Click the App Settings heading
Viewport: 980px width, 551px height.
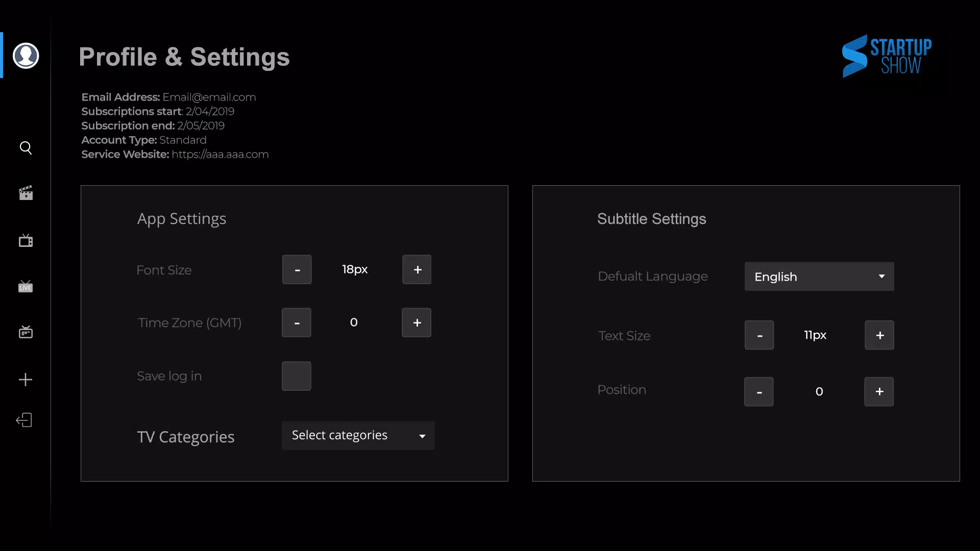click(182, 219)
